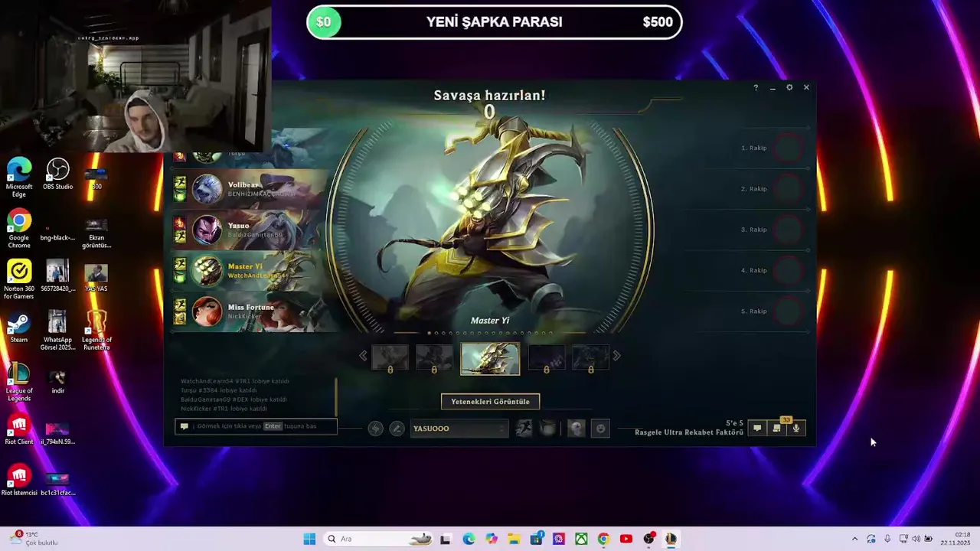The width and height of the screenshot is (980, 551).
Task: Select the first locked skin thumbnail
Action: tap(390, 357)
